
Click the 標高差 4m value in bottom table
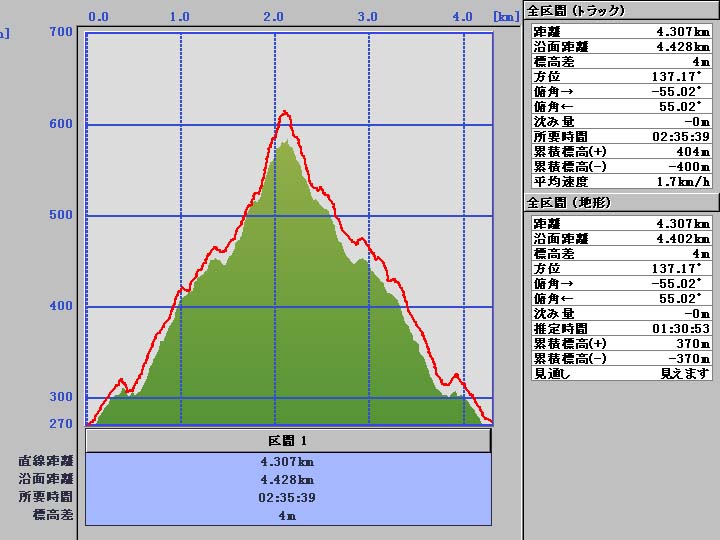coord(288,515)
